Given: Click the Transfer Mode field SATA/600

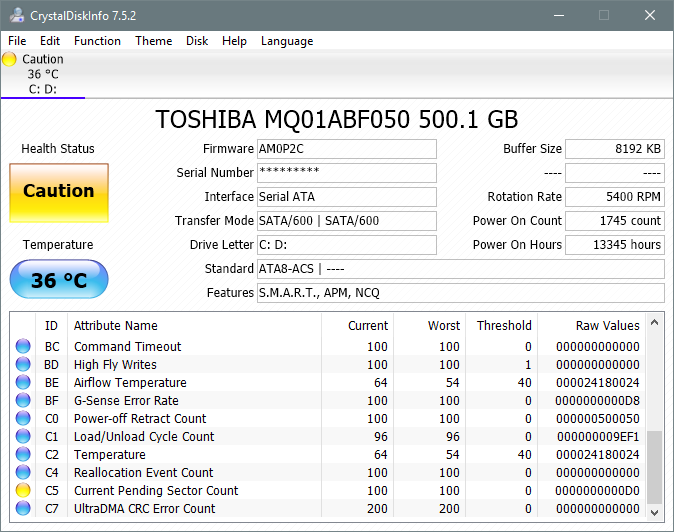Looking at the screenshot, I should pos(347,221).
